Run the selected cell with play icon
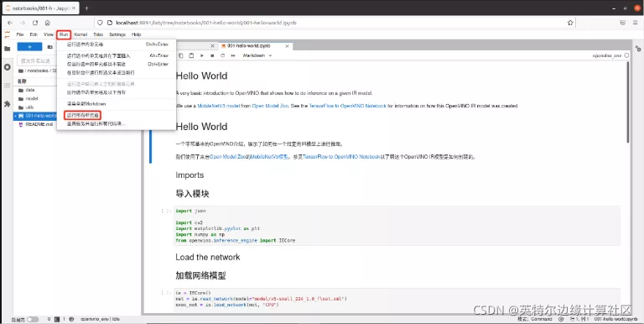 [201, 55]
